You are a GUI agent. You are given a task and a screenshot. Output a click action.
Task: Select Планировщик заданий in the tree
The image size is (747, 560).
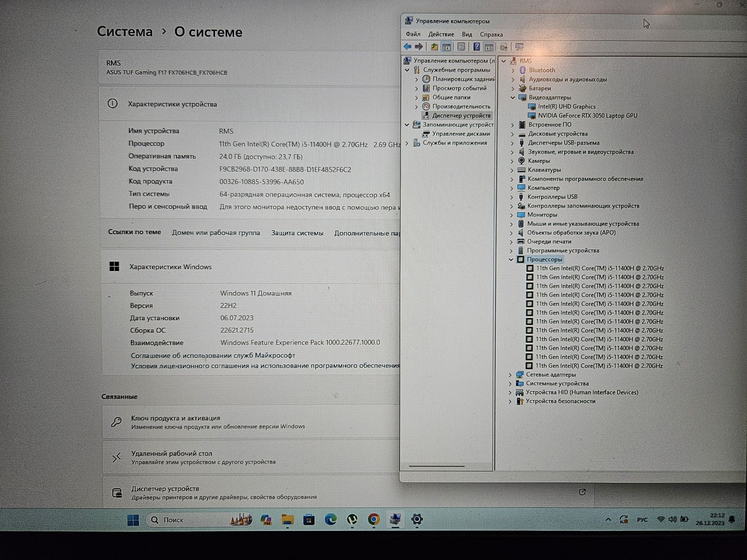pos(464,79)
